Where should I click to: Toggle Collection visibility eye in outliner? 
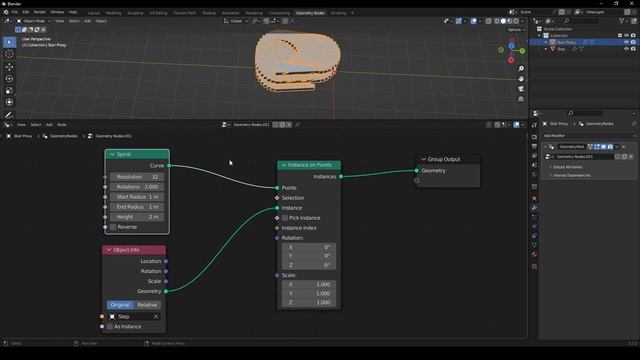(x=626, y=36)
